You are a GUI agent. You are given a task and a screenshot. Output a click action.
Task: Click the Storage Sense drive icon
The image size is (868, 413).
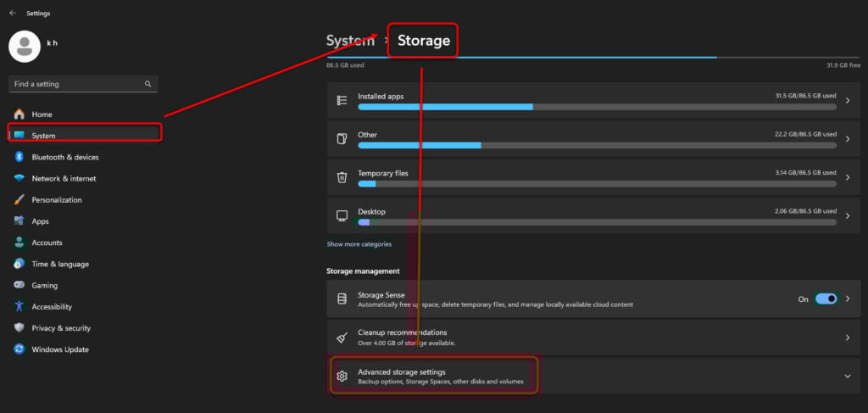tap(342, 299)
